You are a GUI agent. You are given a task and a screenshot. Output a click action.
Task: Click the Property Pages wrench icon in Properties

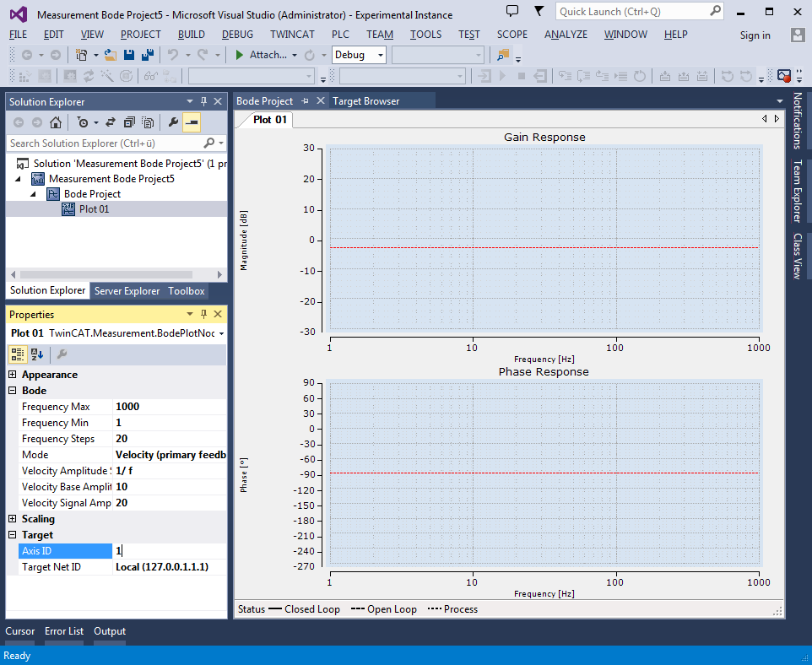point(62,354)
